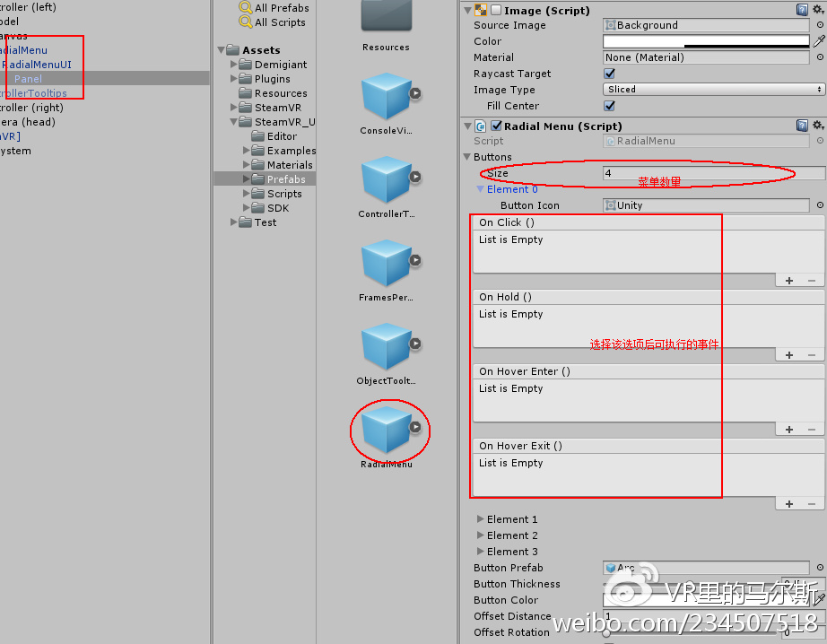This screenshot has height=644, width=827.
Task: Expand Element 3 foldout
Action: [x=480, y=552]
